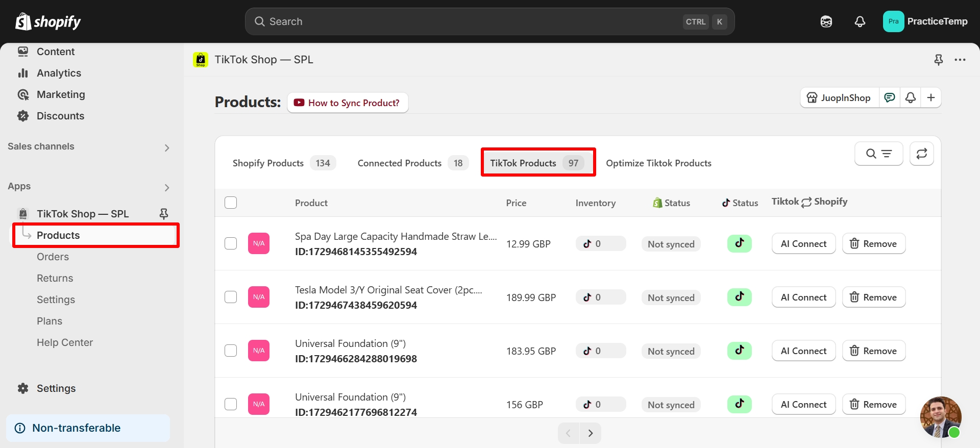Open the Connected Products tab

pos(411,163)
